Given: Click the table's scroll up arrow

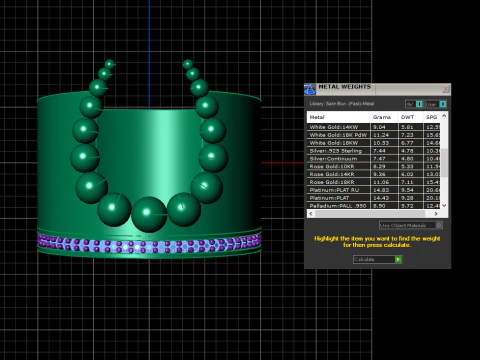Looking at the screenshot, I should pos(444,116).
